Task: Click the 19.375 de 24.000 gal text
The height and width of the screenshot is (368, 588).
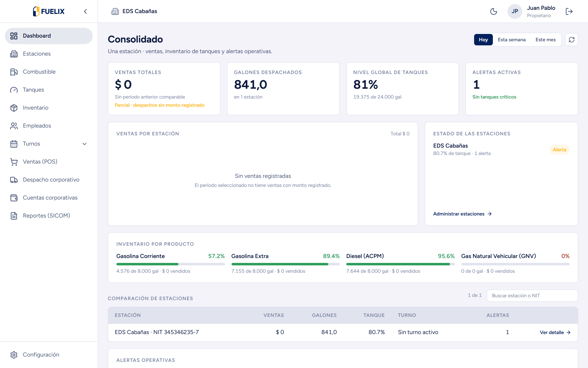Action: click(377, 97)
